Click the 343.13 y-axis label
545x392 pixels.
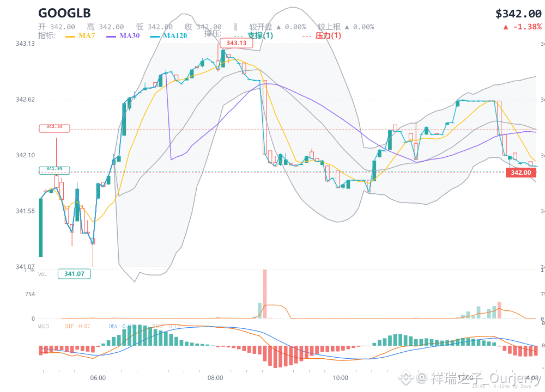(25, 44)
